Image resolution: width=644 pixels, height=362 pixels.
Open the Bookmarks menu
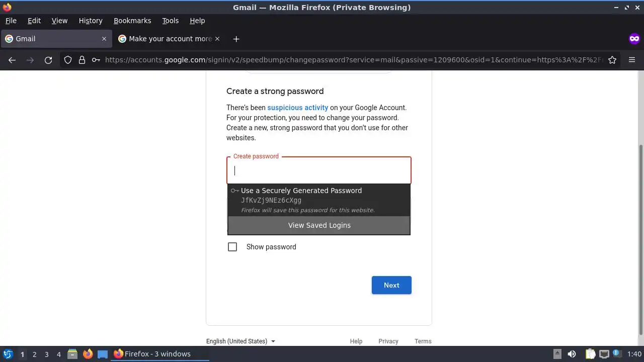point(132,21)
